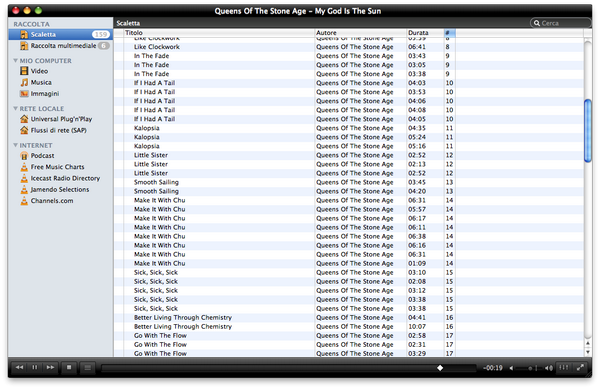The image size is (600, 389).
Task: Click Free Music Charts cone icon
Action: pos(24,167)
